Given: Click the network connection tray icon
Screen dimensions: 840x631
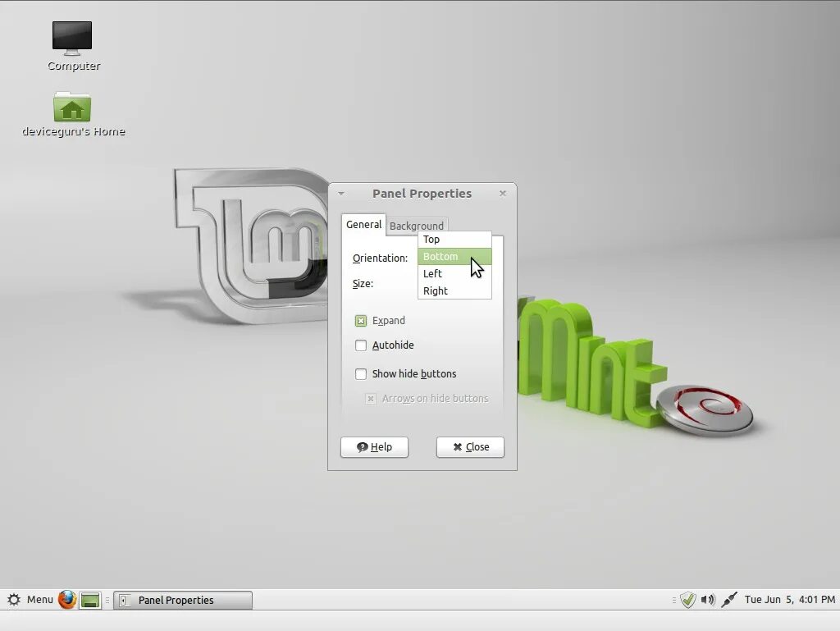Looking at the screenshot, I should [x=729, y=599].
